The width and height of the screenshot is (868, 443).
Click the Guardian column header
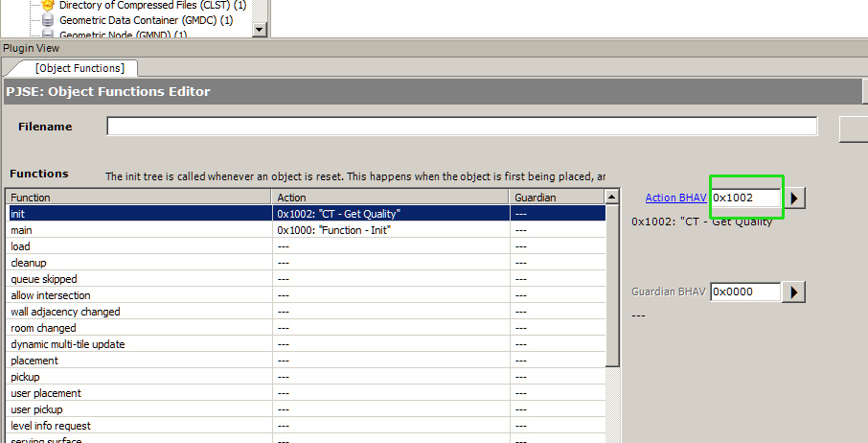point(556,198)
